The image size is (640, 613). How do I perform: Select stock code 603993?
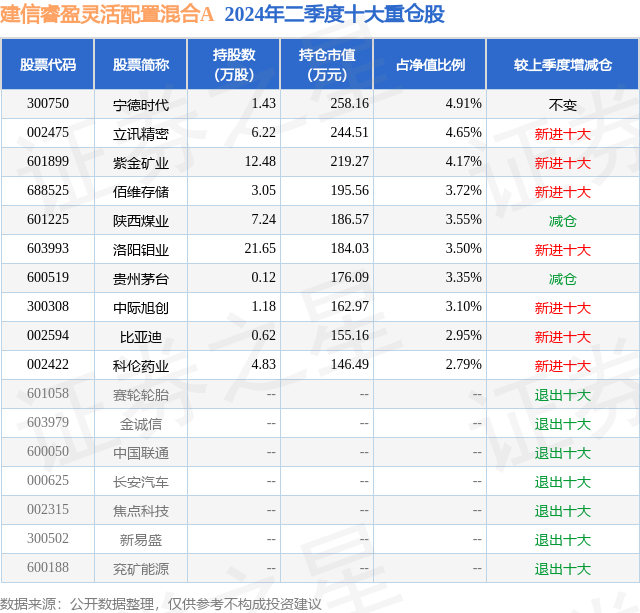[x=48, y=249]
